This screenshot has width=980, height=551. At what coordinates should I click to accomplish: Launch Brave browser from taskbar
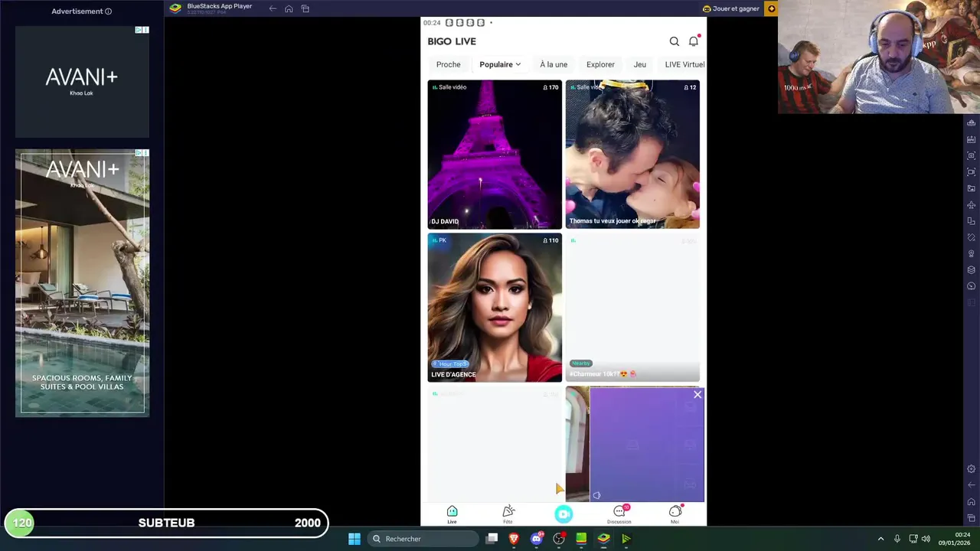point(514,539)
